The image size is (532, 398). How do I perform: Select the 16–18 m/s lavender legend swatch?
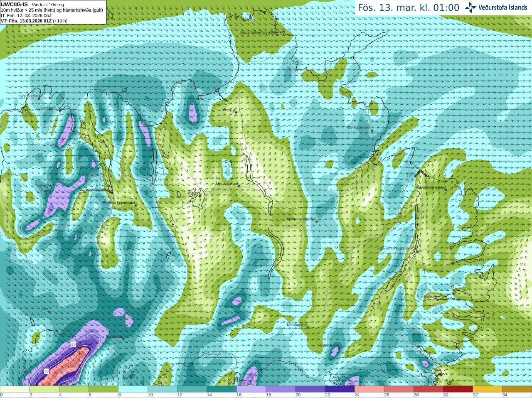coord(251,389)
